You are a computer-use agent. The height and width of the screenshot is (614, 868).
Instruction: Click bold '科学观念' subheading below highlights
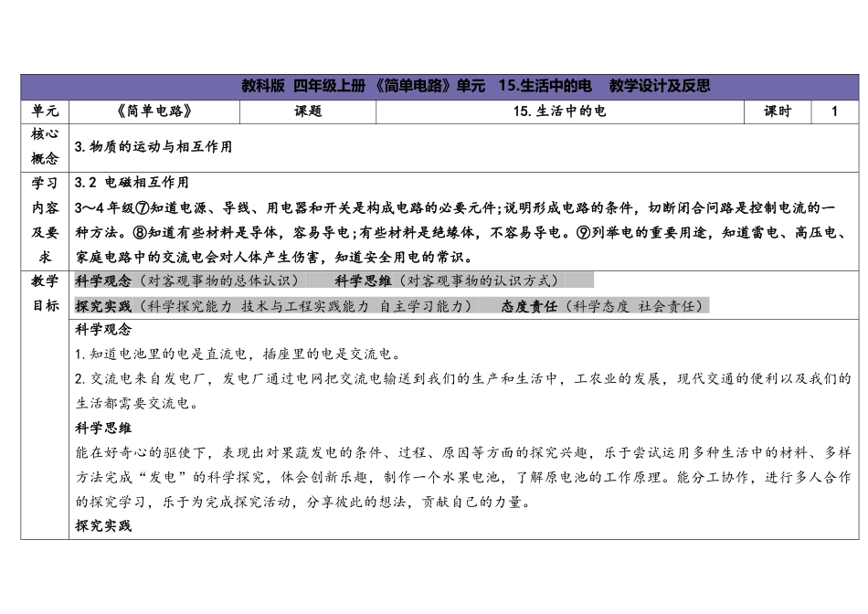click(x=103, y=330)
